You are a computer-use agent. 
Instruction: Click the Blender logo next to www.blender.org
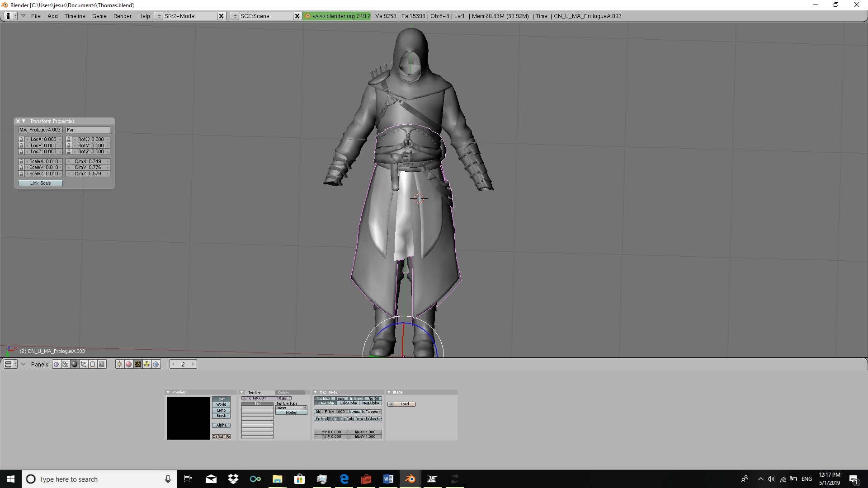[x=307, y=16]
